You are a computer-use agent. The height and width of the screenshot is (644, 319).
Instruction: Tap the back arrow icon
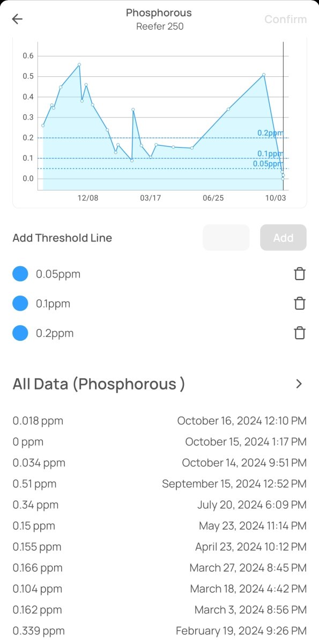[17, 19]
